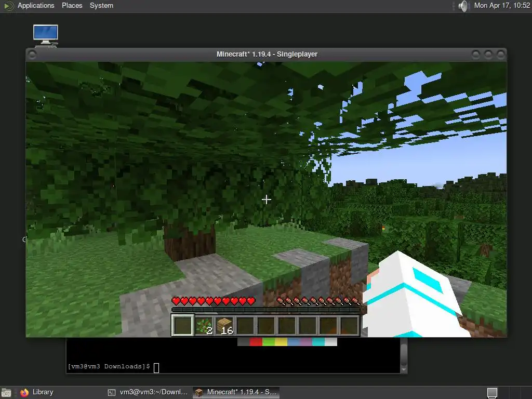Viewport: 532px width, 399px height.
Task: Open the System menu
Action: (101, 5)
